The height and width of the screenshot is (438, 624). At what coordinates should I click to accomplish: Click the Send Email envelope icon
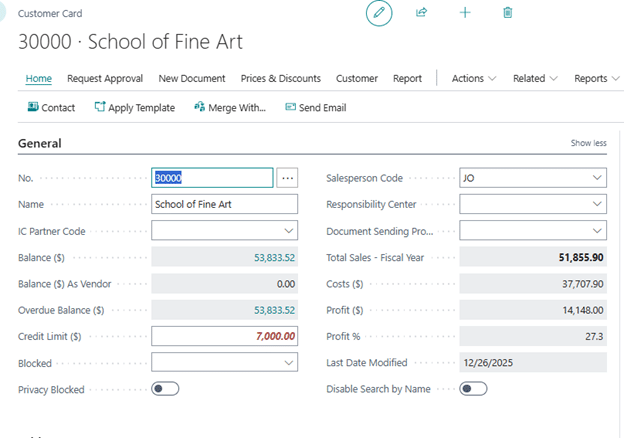[x=290, y=107]
